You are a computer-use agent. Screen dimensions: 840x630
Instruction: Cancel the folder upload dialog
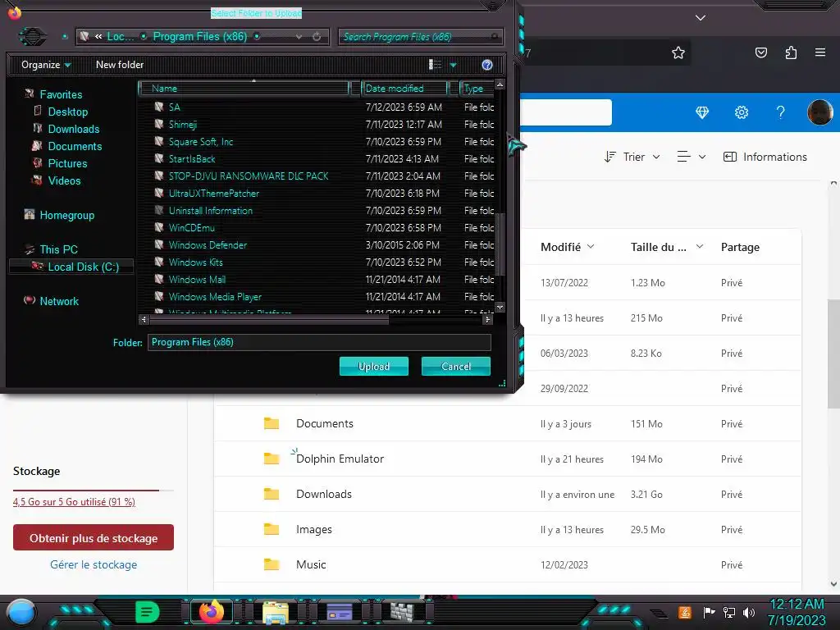tap(456, 367)
